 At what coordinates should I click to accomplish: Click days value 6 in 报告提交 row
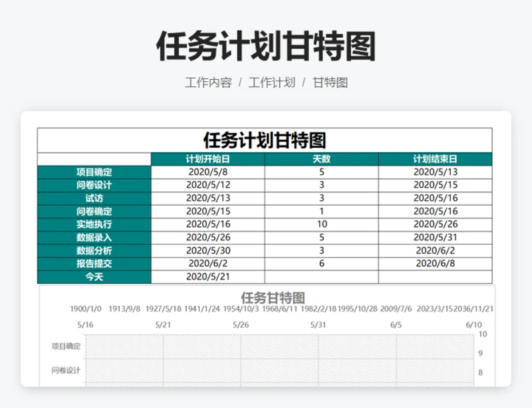pos(322,264)
